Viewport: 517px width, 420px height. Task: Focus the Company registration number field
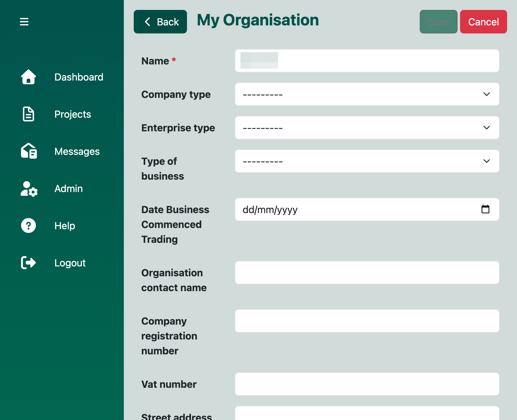point(367,321)
